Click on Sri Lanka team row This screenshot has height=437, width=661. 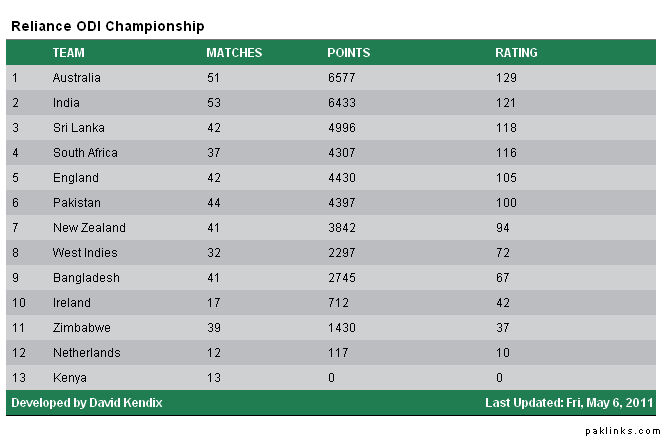click(78, 128)
